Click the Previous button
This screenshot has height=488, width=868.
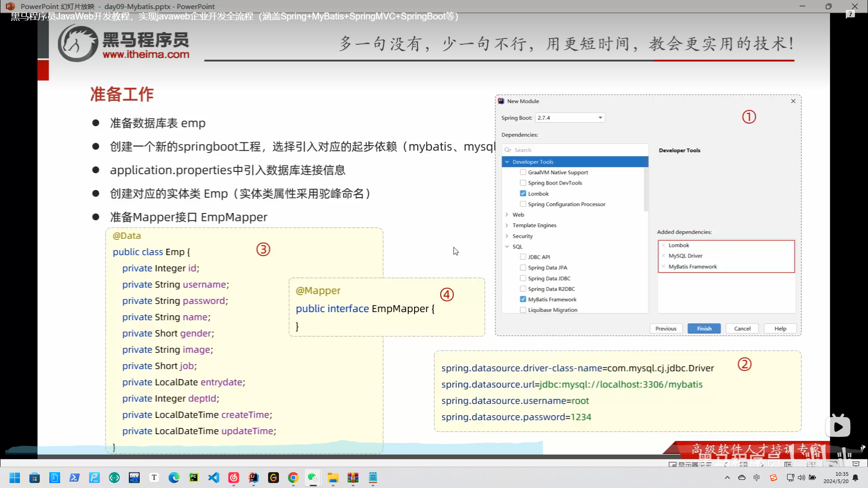coord(666,329)
